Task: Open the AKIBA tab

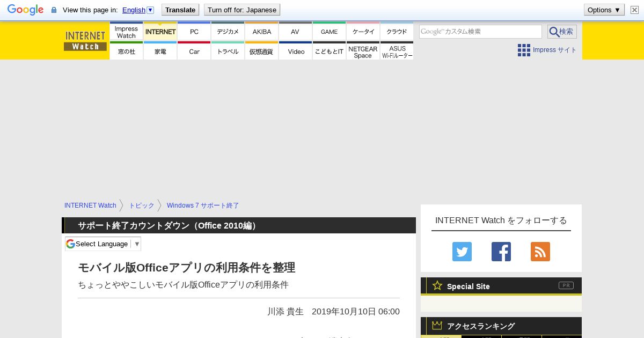Action: 261,32
